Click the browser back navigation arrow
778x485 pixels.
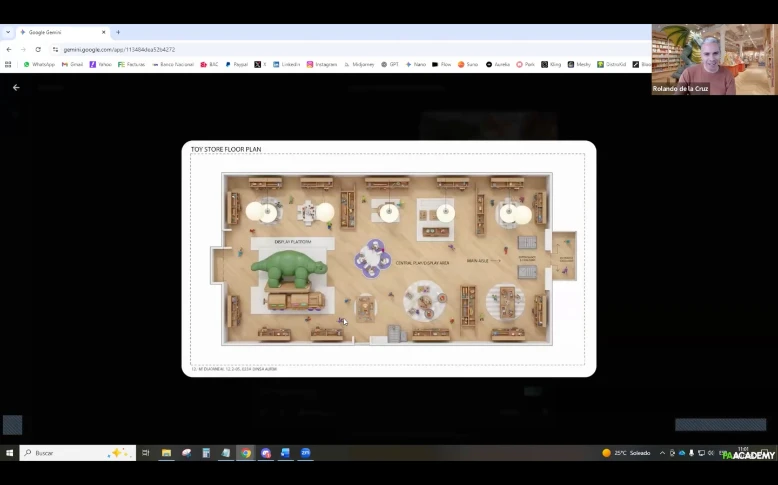click(9, 49)
